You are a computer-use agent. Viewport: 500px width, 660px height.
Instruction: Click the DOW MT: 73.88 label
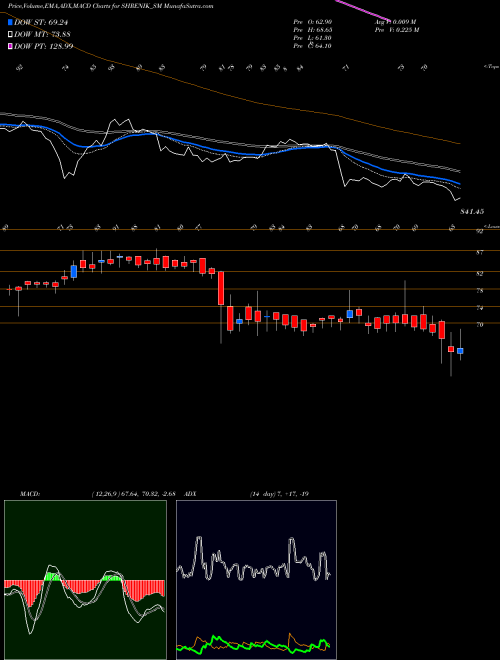[42, 35]
